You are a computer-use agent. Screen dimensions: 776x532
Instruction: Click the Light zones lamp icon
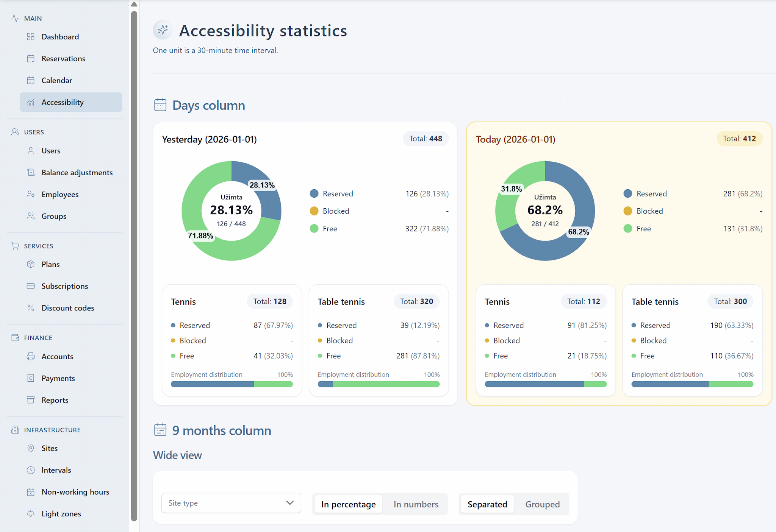point(31,514)
